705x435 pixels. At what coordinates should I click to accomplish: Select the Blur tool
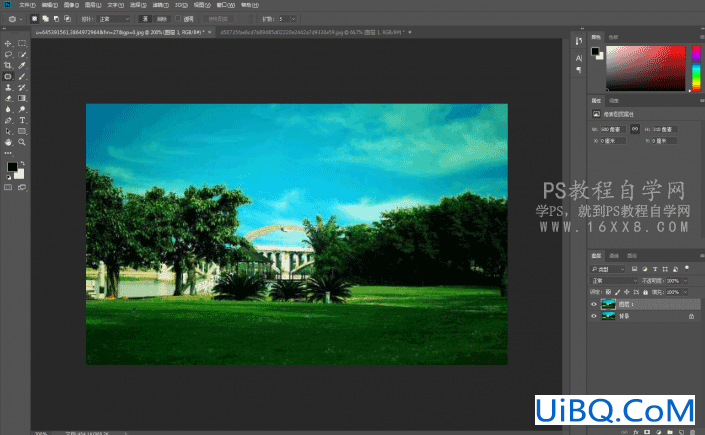[x=8, y=109]
